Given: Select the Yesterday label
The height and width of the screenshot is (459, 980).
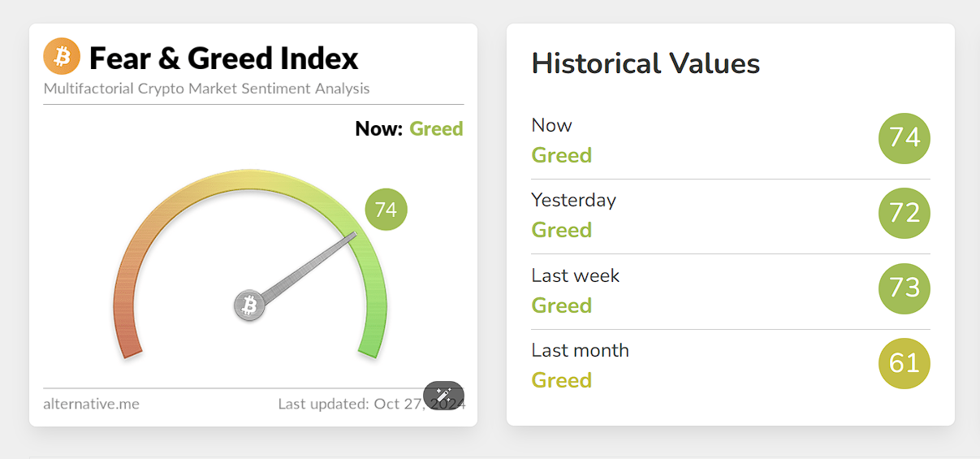Looking at the screenshot, I should pos(573,200).
